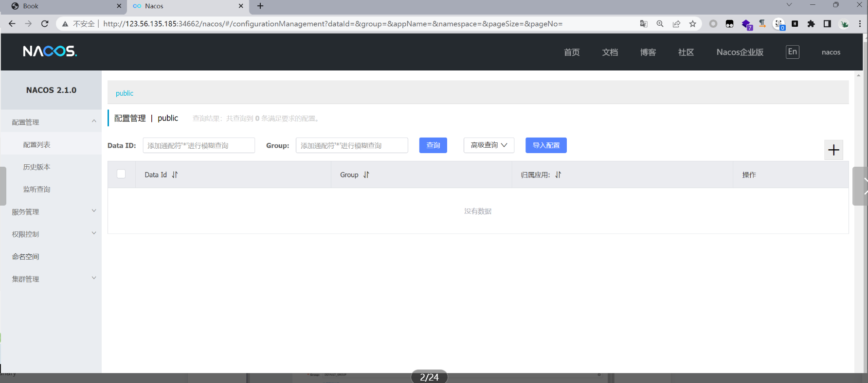Toggle the browser side panel icon
Viewport: 868px width, 383px height.
tap(827, 24)
